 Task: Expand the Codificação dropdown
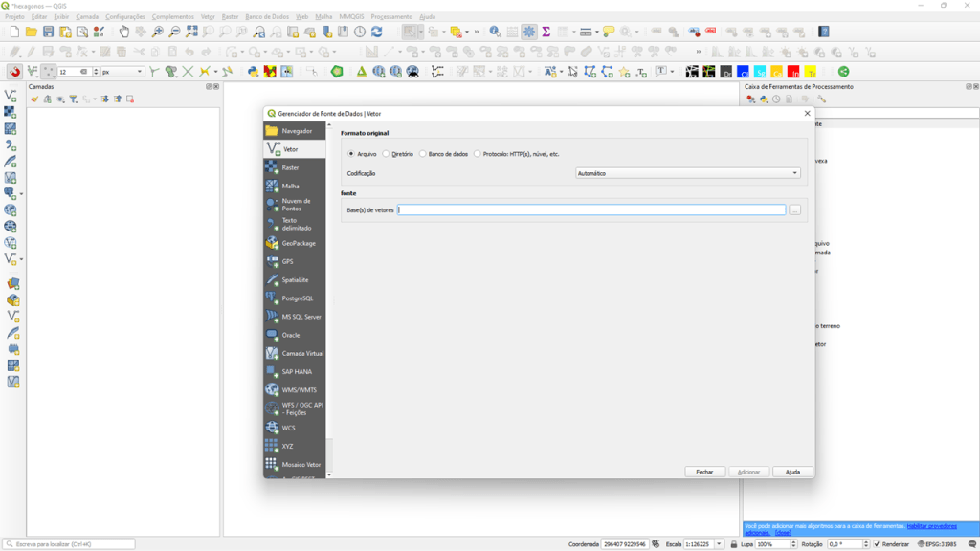tap(688, 173)
